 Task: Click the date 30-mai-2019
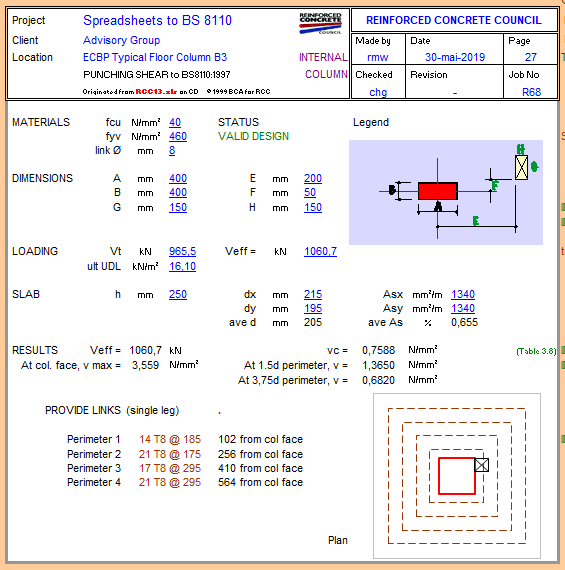[x=455, y=57]
